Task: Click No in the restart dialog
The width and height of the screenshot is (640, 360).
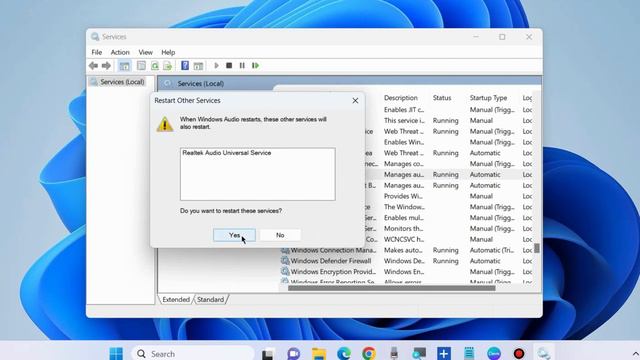Action: tap(280, 235)
